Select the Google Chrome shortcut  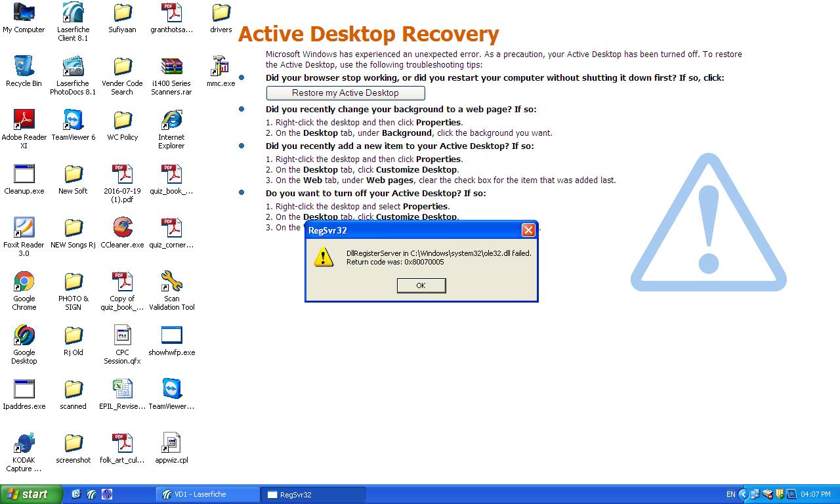tap(24, 291)
